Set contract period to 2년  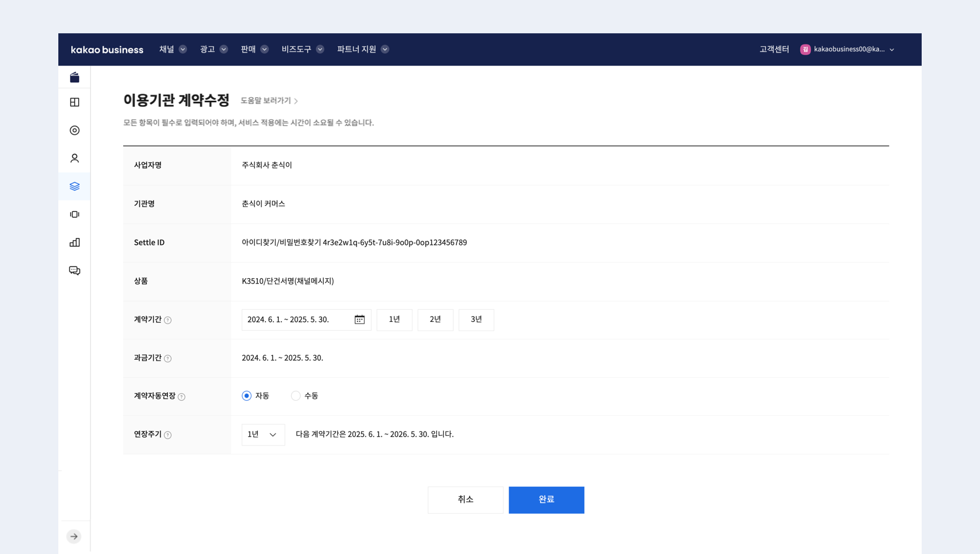[435, 320]
